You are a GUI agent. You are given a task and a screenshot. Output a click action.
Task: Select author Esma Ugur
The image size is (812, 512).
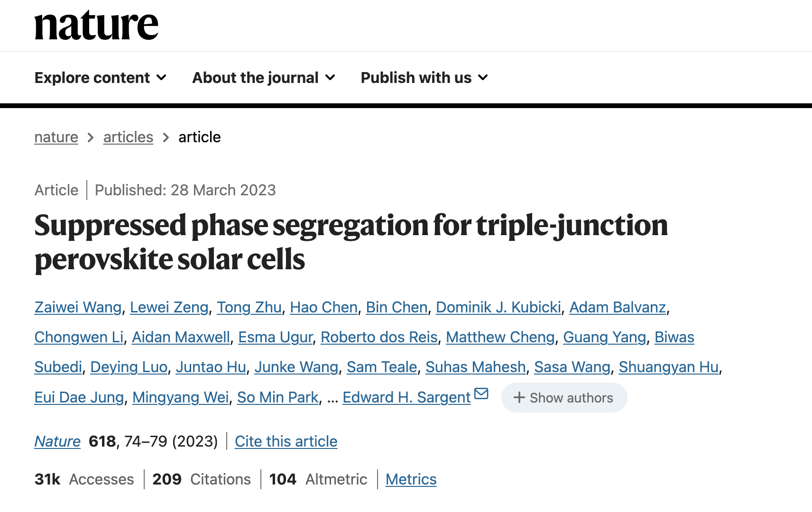(x=275, y=337)
